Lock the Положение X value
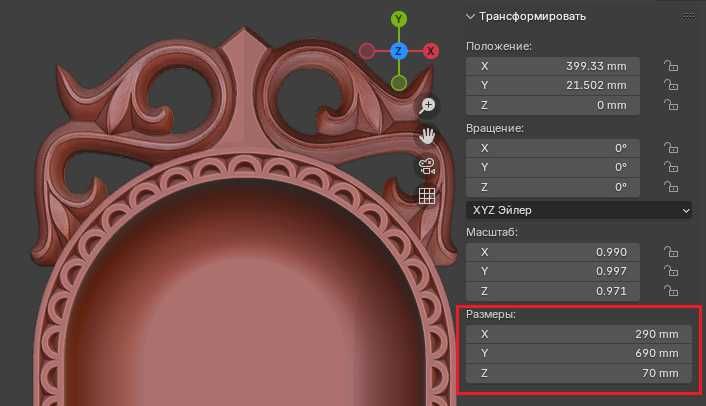 (x=671, y=66)
